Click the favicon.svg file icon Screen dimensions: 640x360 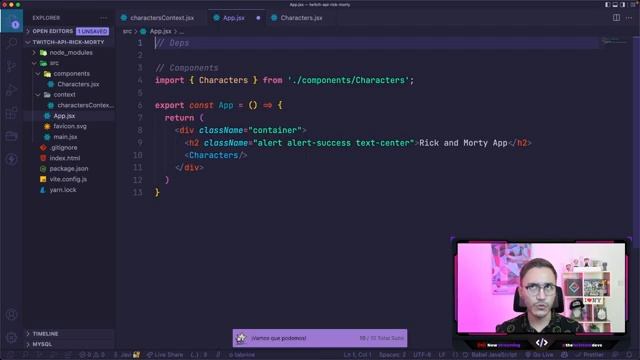[x=47, y=127]
